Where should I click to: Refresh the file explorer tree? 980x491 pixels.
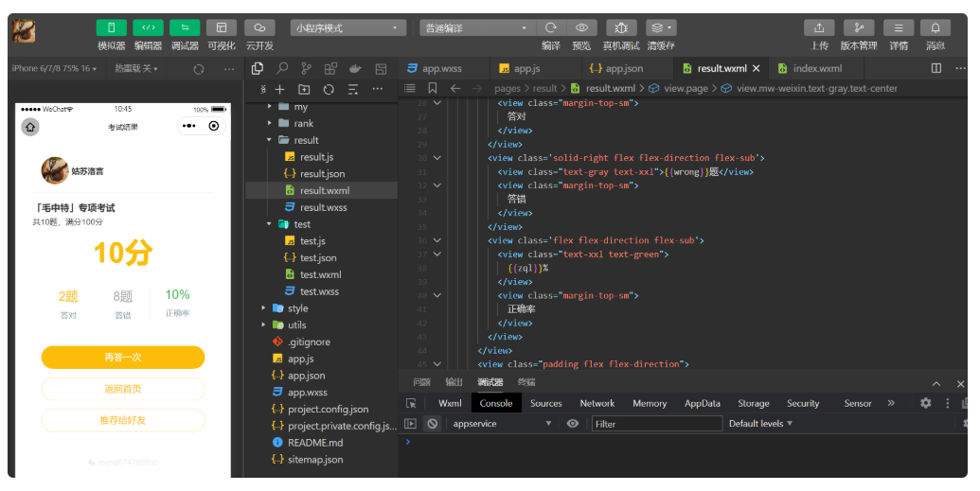(329, 89)
